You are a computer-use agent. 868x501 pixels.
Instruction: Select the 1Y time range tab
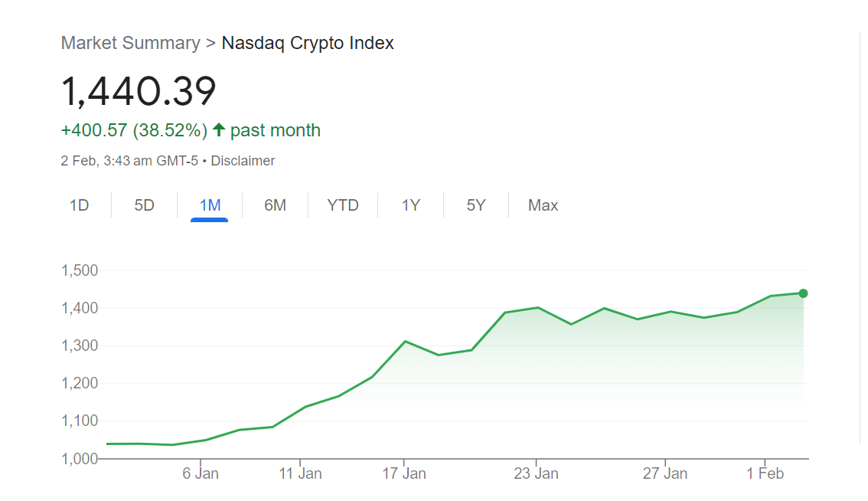411,205
